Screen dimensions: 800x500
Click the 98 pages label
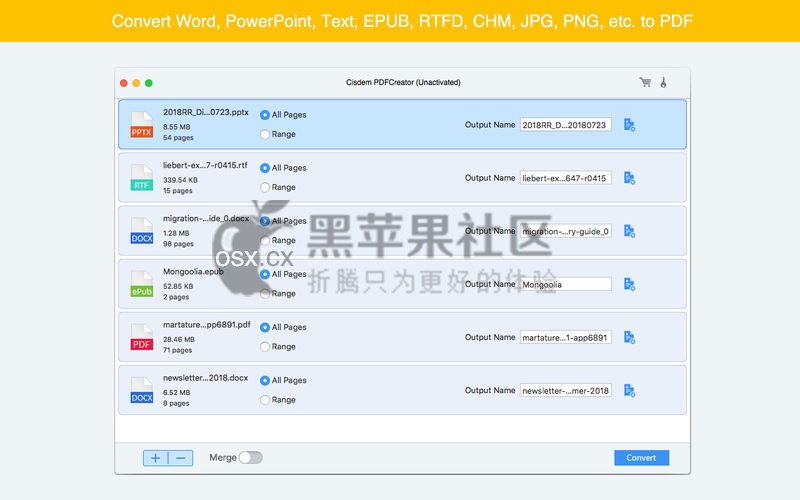tap(178, 244)
